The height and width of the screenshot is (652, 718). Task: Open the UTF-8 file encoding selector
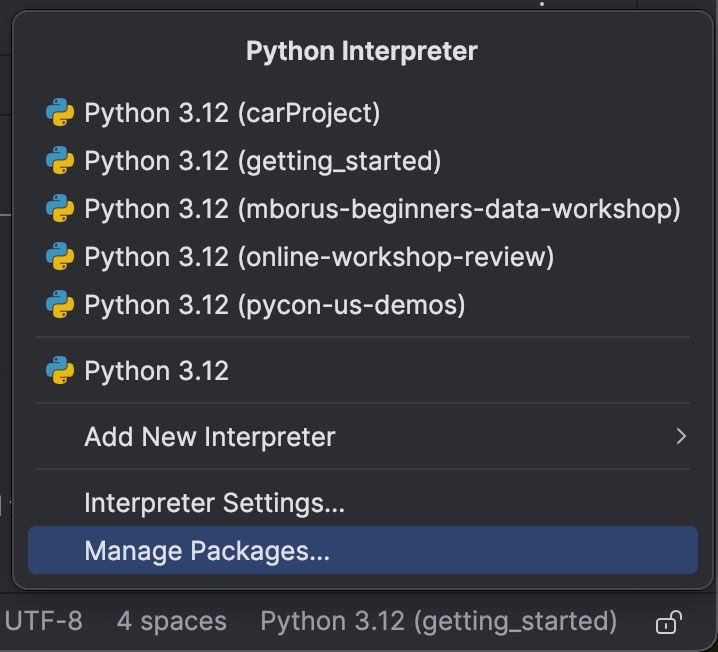(x=43, y=621)
